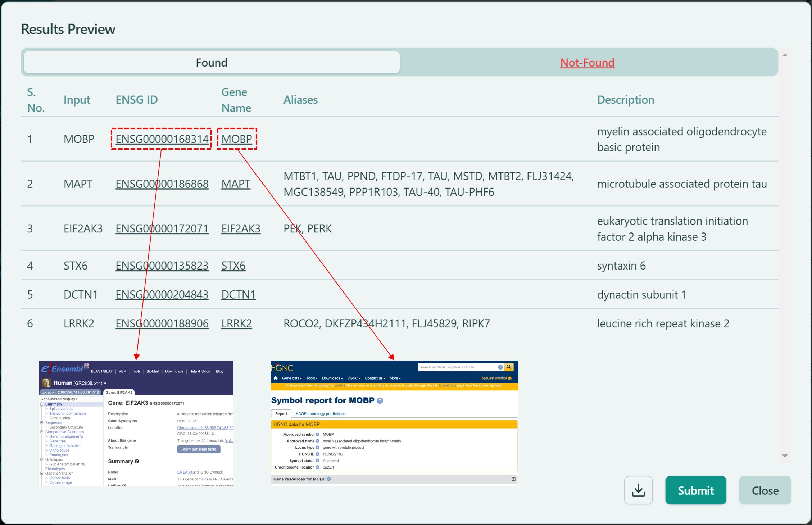This screenshot has height=525, width=812.
Task: Click Show transcript table button
Action: coord(199,449)
